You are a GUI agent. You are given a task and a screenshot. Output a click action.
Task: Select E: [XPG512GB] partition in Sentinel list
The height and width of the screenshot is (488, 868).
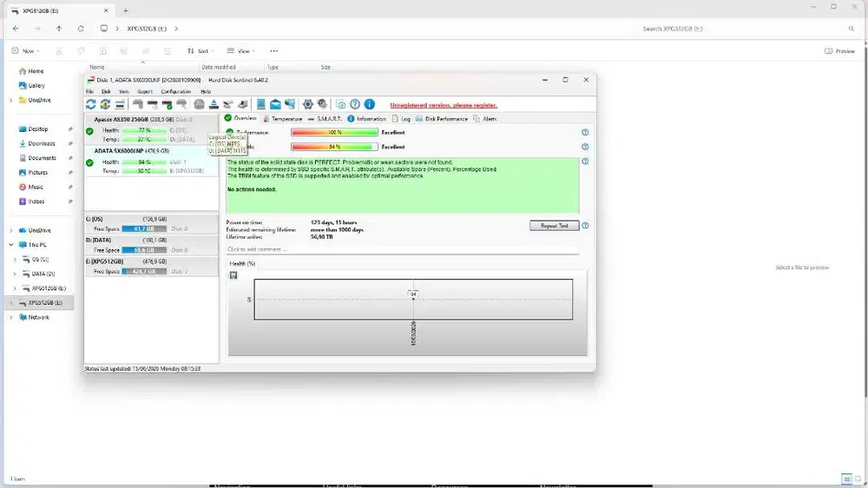pos(151,267)
